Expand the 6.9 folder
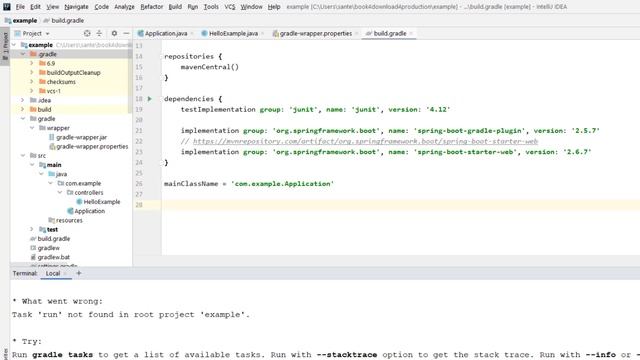This screenshot has width=640, height=360. tap(32, 63)
